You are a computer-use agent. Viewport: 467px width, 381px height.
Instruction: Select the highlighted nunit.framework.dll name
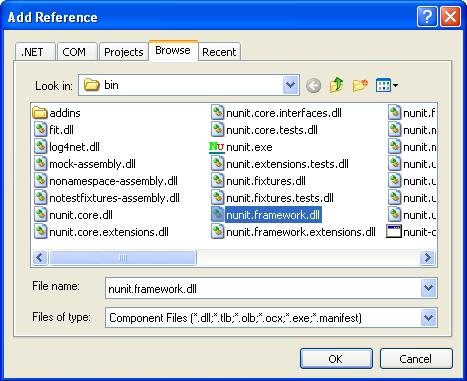point(273,215)
